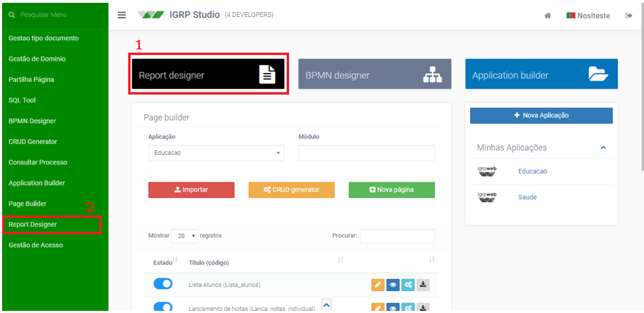The height and width of the screenshot is (313, 644).
Task: Open Lancamento de Notas gears settings icon
Action: tap(408, 307)
